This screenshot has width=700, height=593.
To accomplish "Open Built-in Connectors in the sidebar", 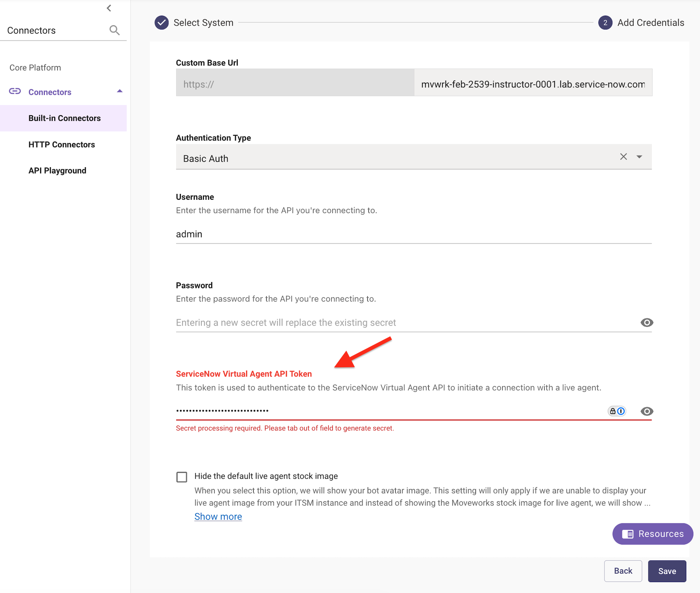I will (x=64, y=118).
